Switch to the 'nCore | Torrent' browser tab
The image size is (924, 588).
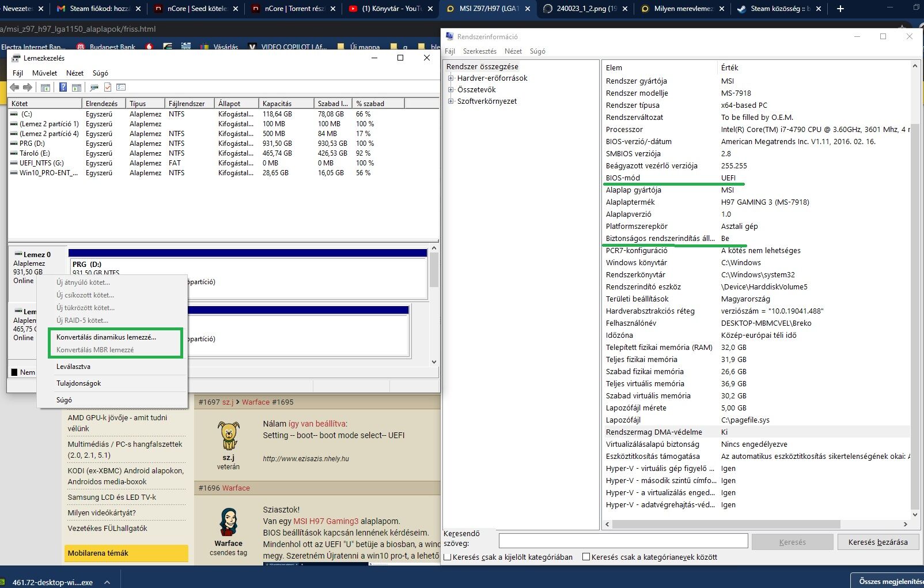(295, 9)
